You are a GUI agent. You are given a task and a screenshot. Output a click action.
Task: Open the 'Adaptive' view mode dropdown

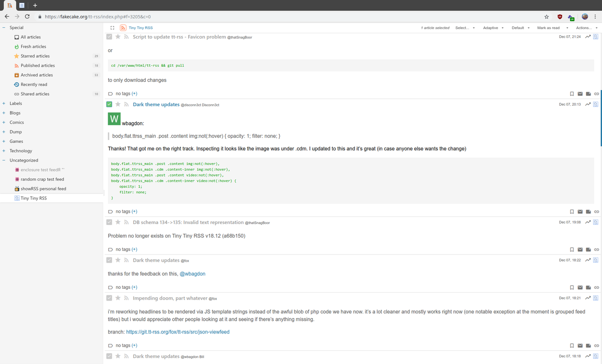tap(493, 28)
